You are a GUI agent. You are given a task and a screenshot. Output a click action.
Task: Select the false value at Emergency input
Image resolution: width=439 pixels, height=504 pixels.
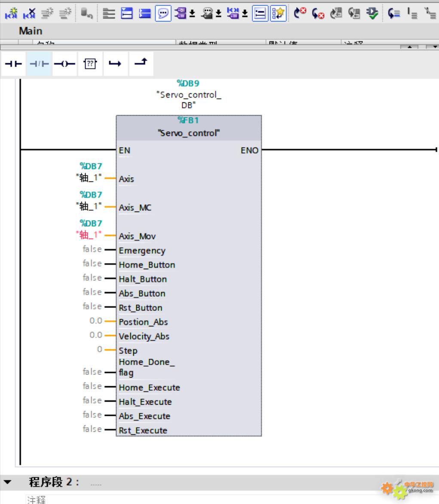pyautogui.click(x=92, y=249)
